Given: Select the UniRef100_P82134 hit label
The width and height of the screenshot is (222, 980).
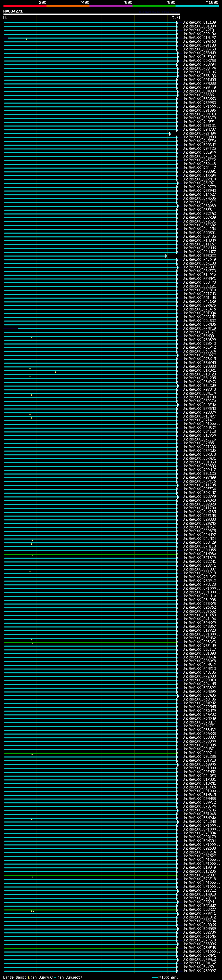Looking at the screenshot, I should (199, 921).
